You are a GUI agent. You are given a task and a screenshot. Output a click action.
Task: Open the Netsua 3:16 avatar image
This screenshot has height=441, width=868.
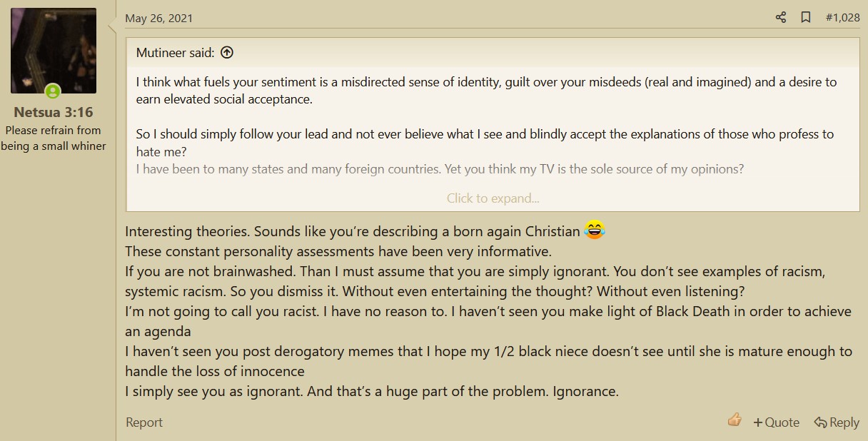[x=54, y=51]
